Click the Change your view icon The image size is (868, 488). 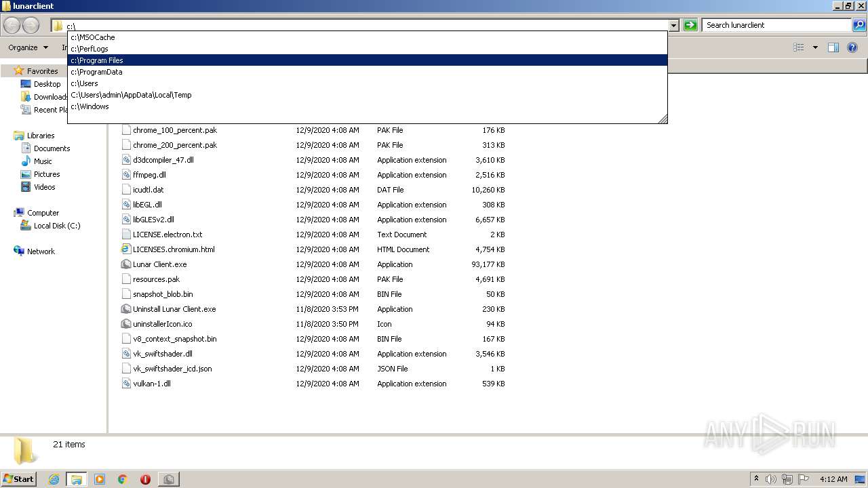click(799, 47)
